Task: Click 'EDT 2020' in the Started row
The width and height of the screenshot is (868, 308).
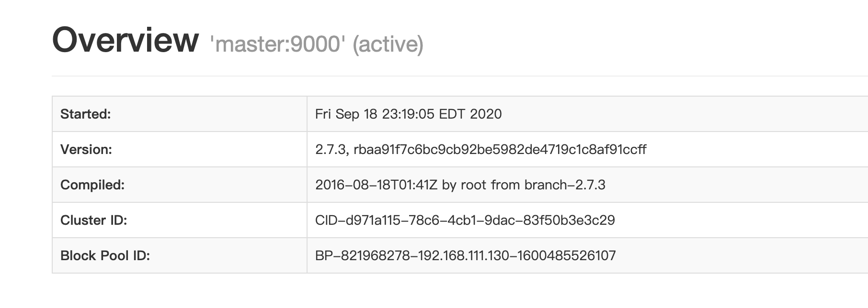Action: (470, 114)
